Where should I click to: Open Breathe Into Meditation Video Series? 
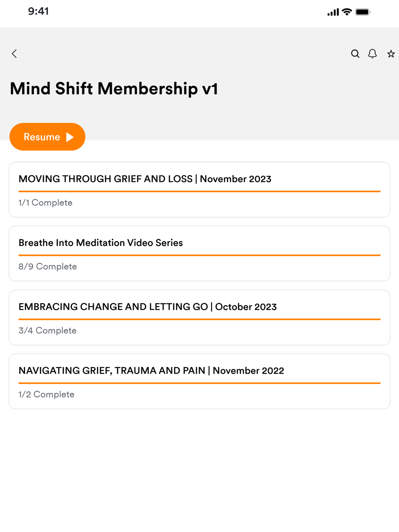pos(199,254)
